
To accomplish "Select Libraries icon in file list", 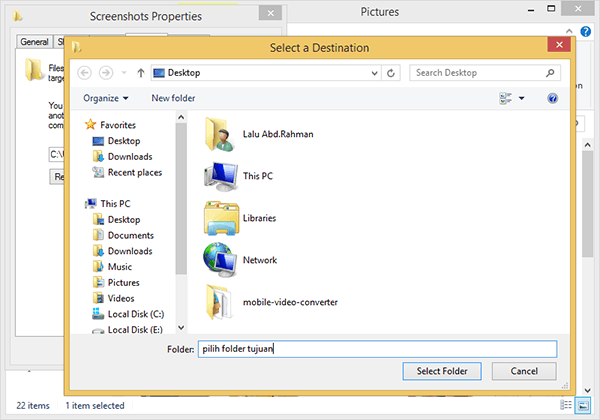I will click(x=222, y=218).
